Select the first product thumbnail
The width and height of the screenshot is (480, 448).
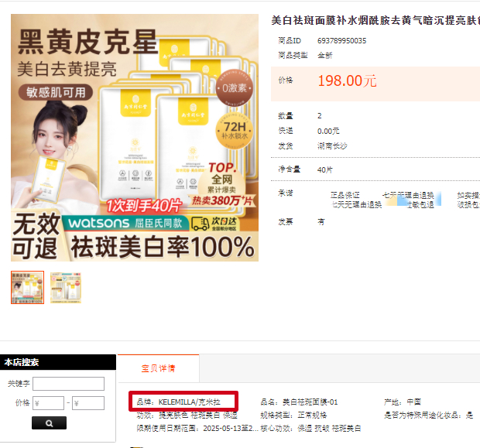tap(28, 287)
